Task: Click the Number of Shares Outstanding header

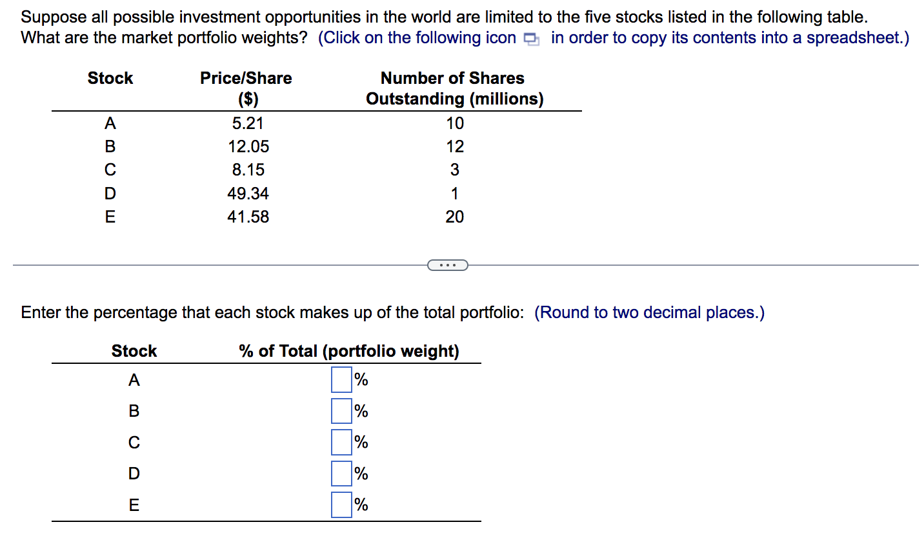Action: pyautogui.click(x=454, y=88)
